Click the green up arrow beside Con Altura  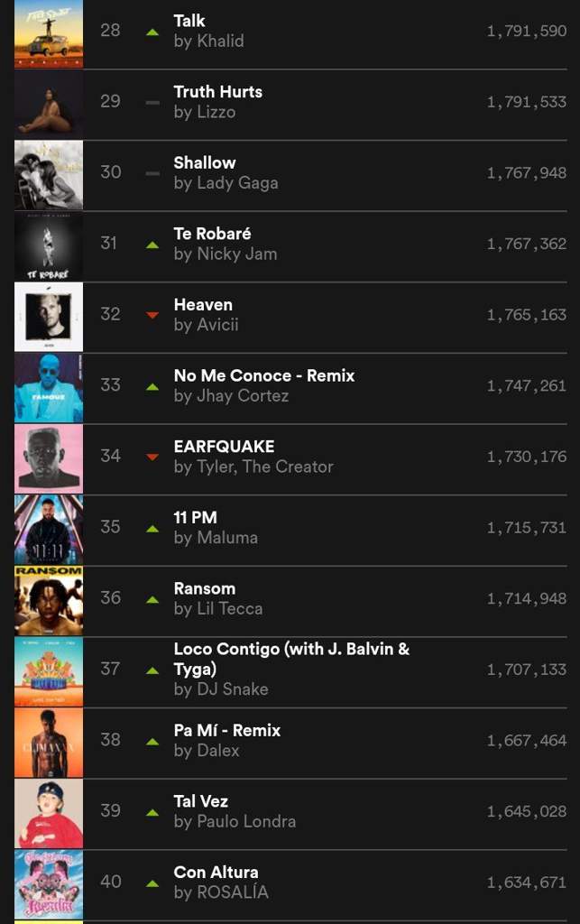[x=152, y=883]
